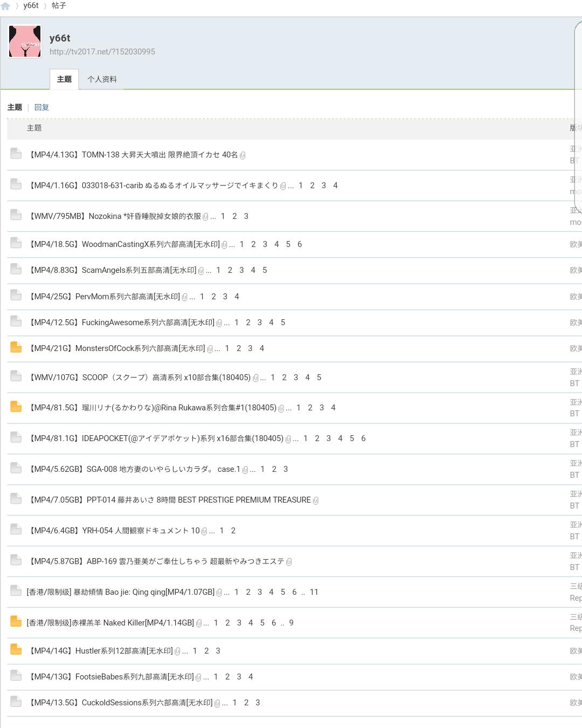Open the MP4/5.87GB ABP-169 thread title

click(157, 561)
